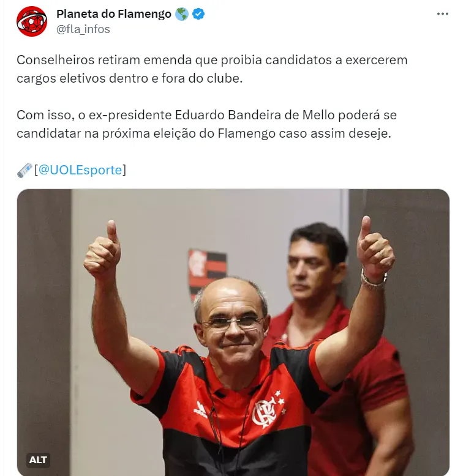Click the globe emoji beside account name
The image size is (455, 476).
(182, 14)
